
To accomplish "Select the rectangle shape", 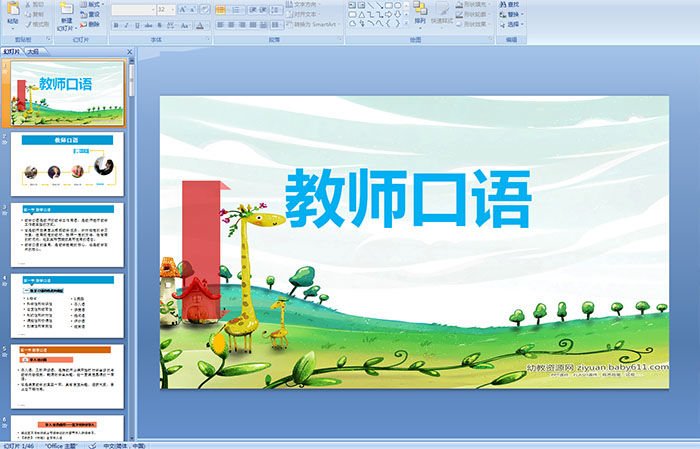I will pyautogui.click(x=389, y=5).
